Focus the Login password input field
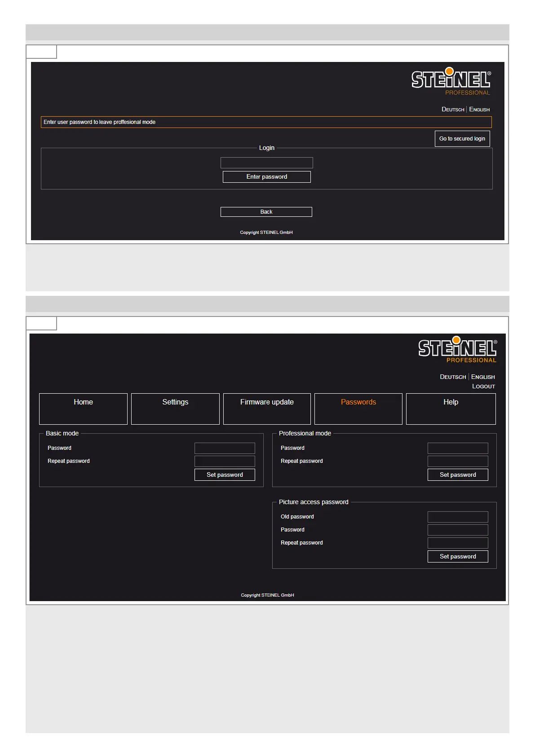535x756 pixels. click(x=267, y=163)
